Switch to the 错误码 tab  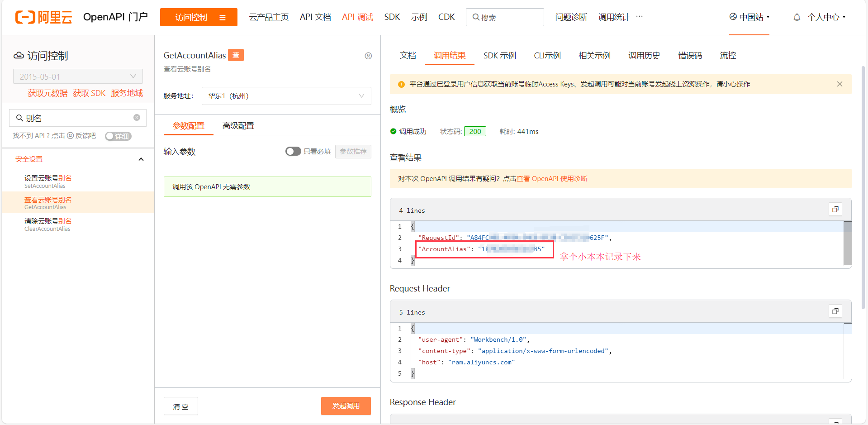690,56
